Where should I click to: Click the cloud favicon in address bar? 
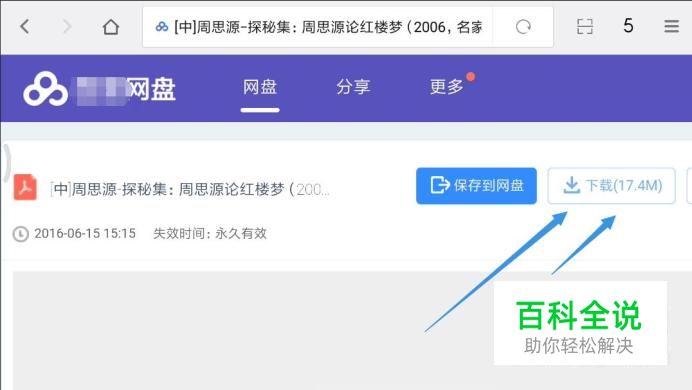coord(162,27)
